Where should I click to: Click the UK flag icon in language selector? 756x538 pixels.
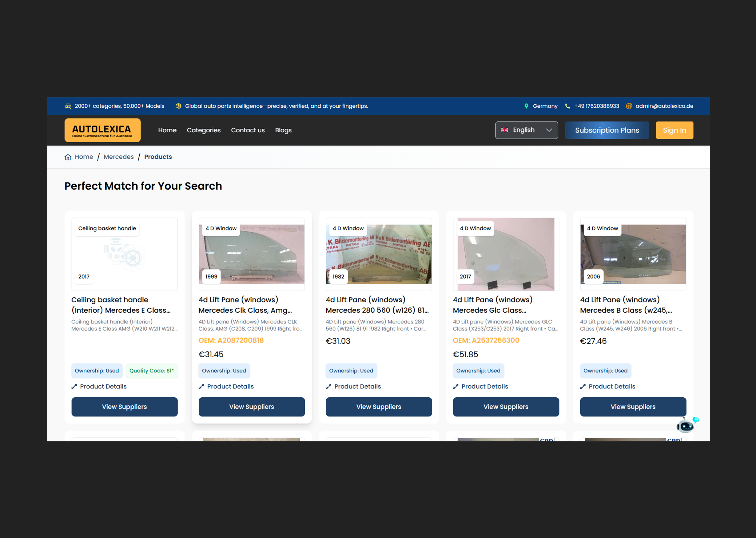504,130
